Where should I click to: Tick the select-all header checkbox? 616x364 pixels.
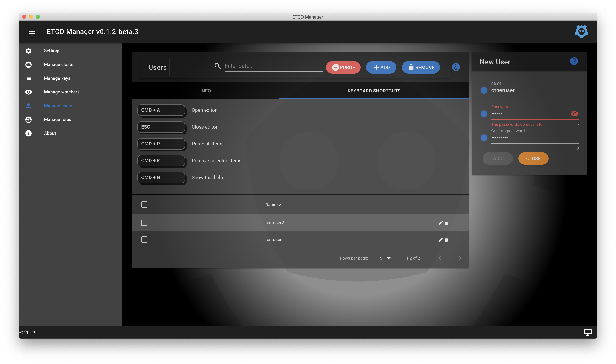[144, 205]
